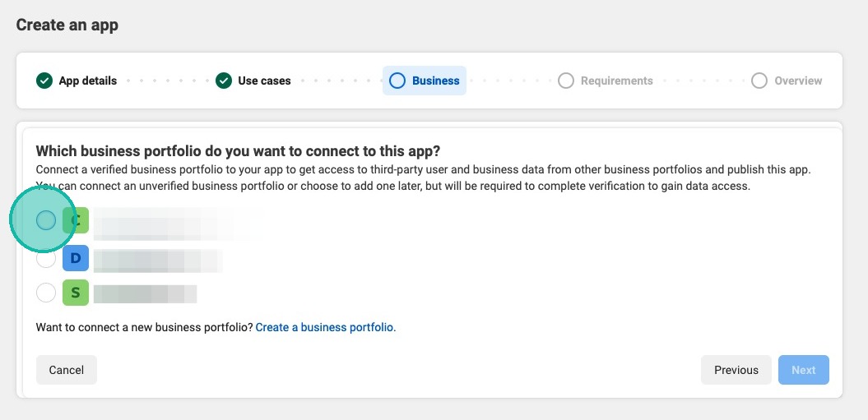
Task: Select the radio button for the C portfolio
Action: (46, 220)
